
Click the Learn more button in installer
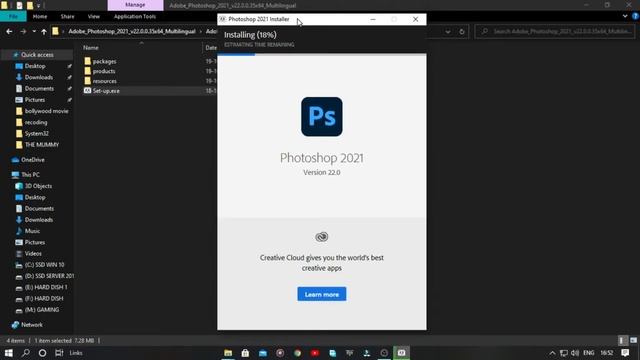coord(322,294)
